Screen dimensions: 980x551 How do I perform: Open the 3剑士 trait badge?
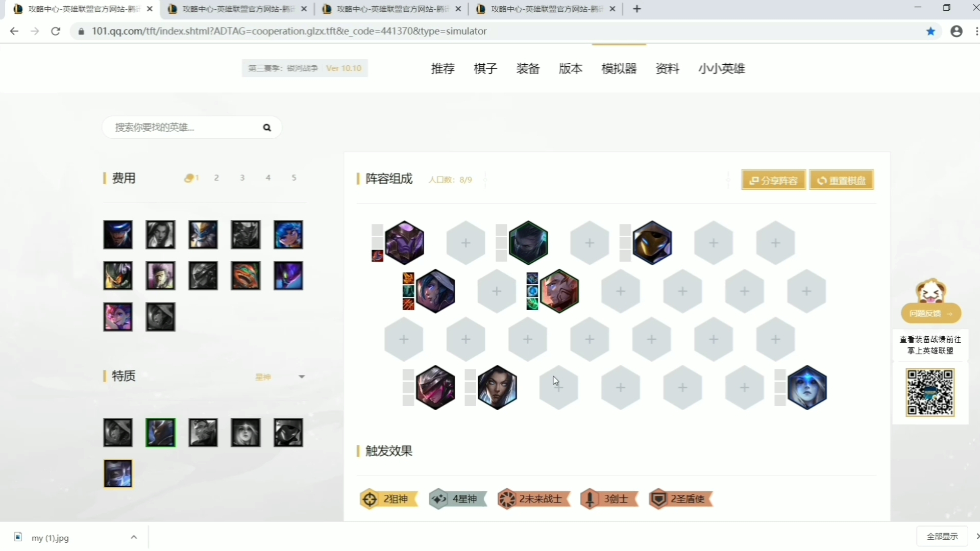coord(609,499)
